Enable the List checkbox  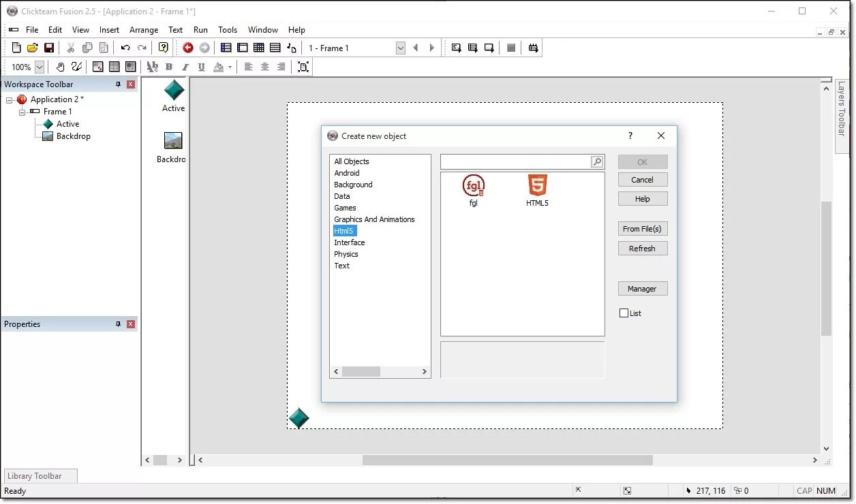(624, 313)
